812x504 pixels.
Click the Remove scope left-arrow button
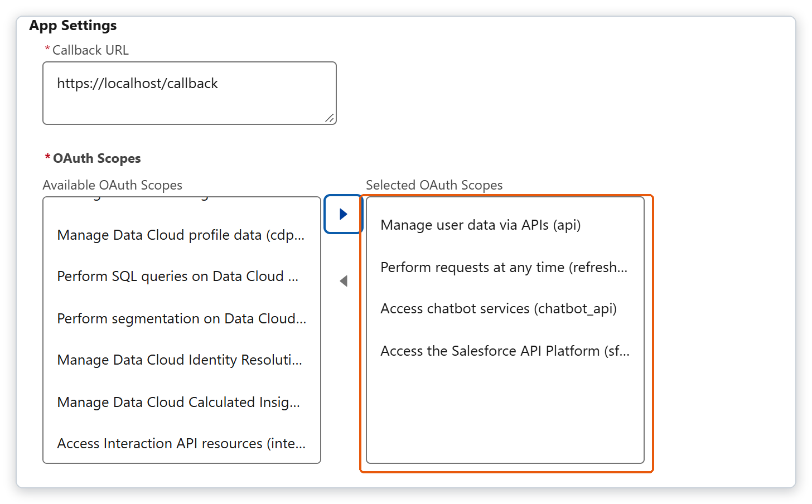[x=344, y=281]
